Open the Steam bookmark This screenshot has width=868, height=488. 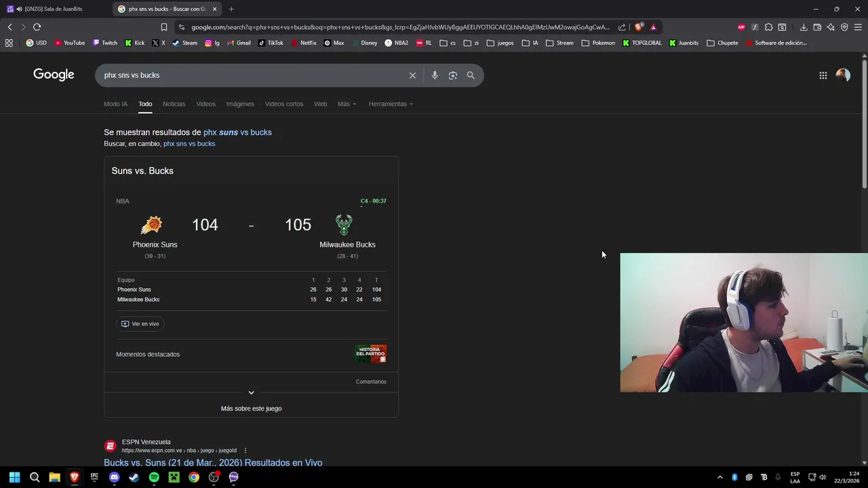click(x=185, y=43)
